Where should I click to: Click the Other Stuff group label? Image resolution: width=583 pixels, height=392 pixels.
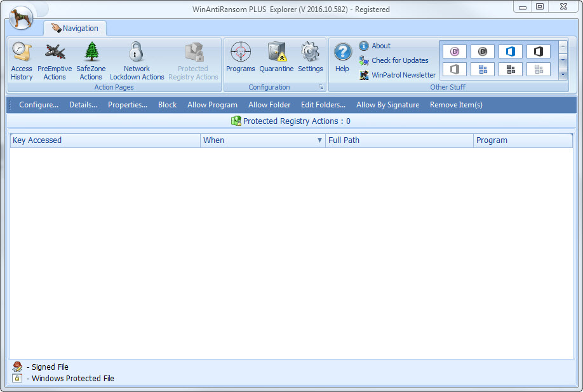click(448, 87)
